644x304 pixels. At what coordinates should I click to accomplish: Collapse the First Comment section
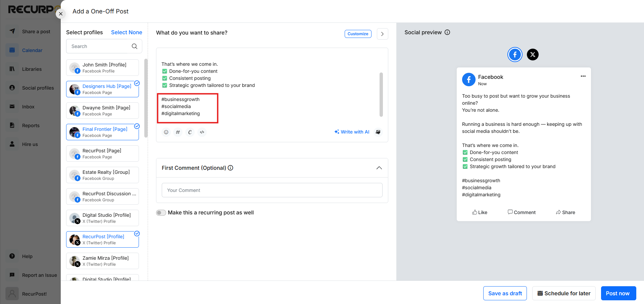tap(379, 168)
